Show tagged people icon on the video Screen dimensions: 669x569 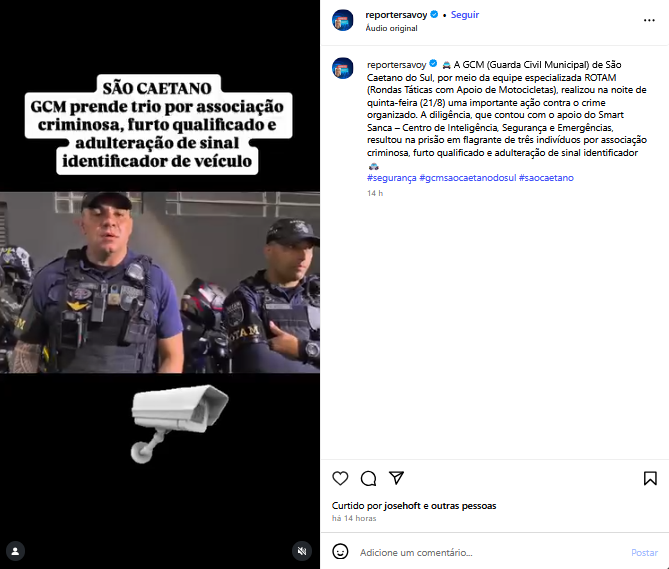15,551
